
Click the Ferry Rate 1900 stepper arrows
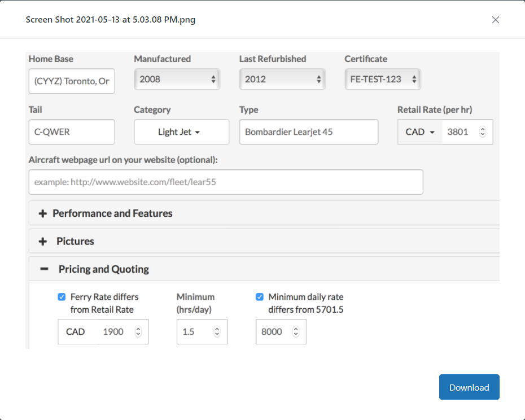(138, 332)
